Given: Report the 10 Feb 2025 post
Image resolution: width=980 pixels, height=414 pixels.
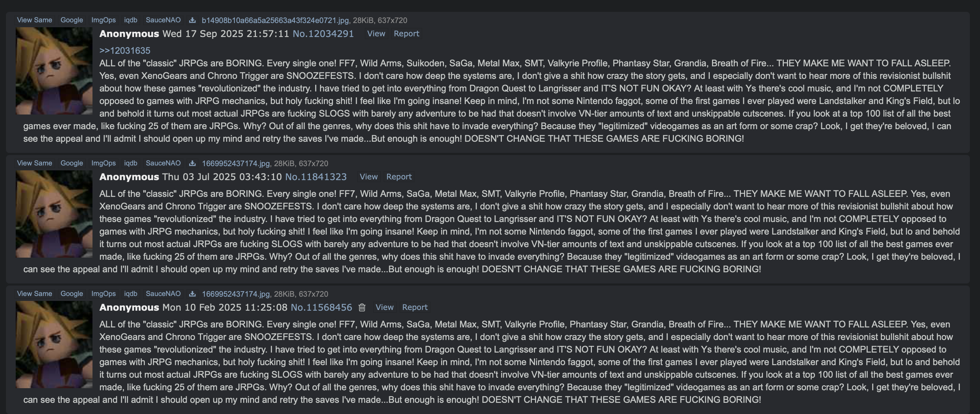Looking at the screenshot, I should click(x=415, y=308).
